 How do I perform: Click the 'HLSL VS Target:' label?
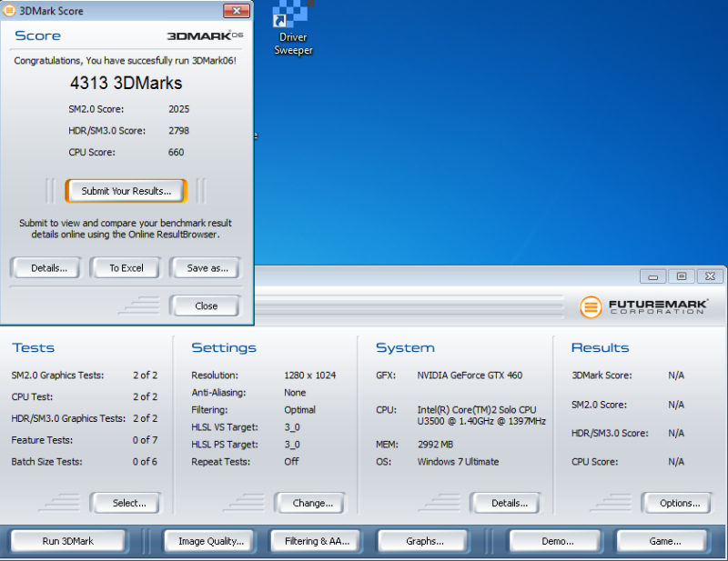tap(225, 427)
